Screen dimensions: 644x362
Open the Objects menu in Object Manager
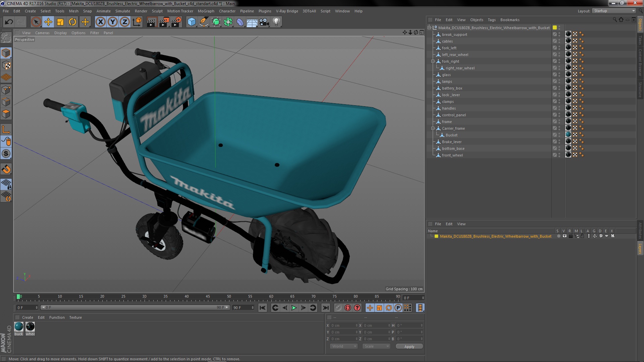click(x=477, y=20)
